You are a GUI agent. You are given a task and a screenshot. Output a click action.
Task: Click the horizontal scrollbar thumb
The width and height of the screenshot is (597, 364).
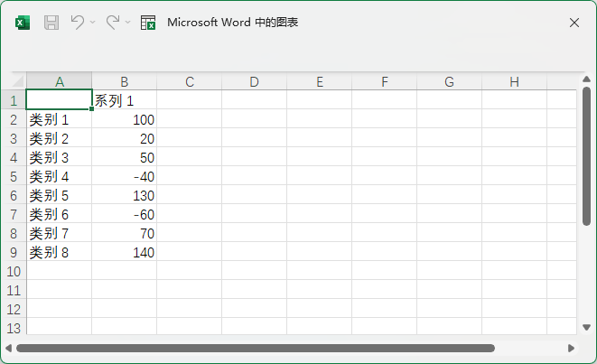[x=255, y=348]
